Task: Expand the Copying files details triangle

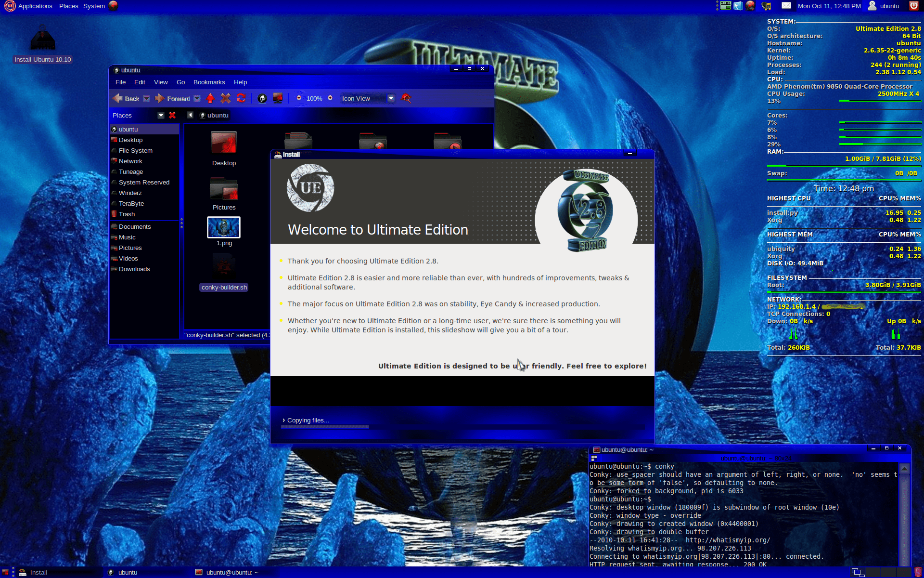Action: pos(284,420)
